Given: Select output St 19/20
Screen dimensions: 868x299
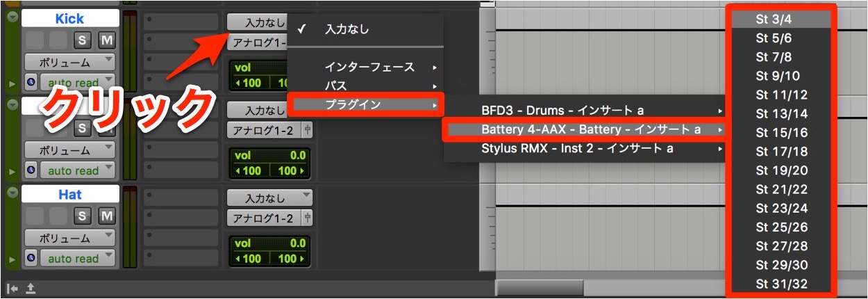Looking at the screenshot, I should point(781,170).
